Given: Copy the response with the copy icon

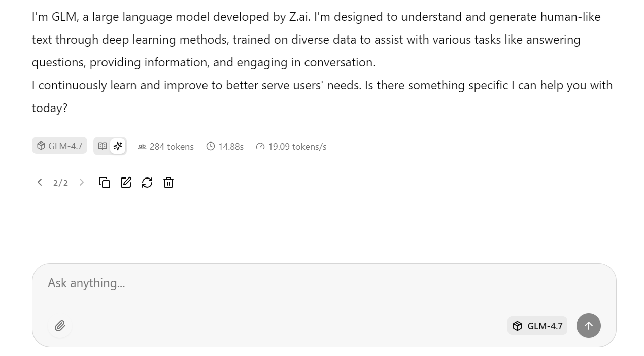Looking at the screenshot, I should (x=105, y=183).
